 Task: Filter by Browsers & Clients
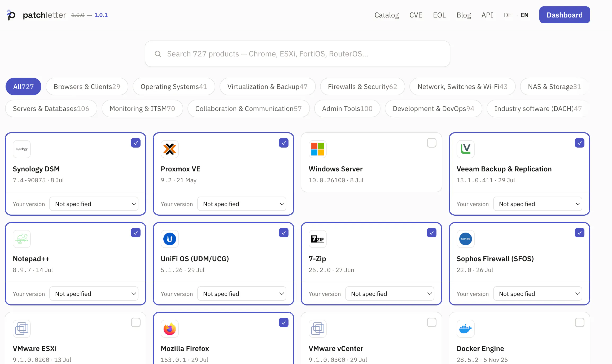tap(87, 87)
